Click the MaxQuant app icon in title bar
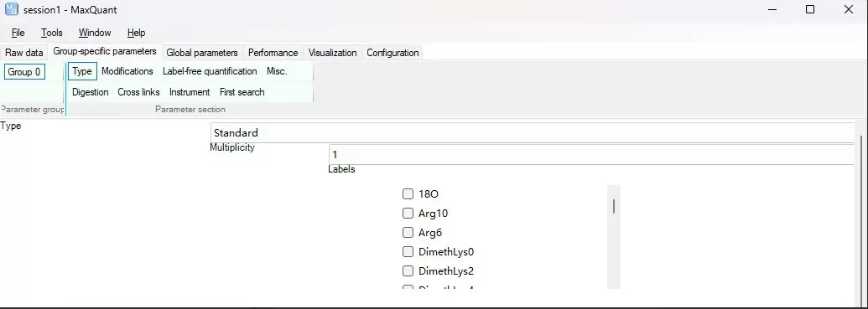Viewport: 868px width, 309px height. pos(11,9)
